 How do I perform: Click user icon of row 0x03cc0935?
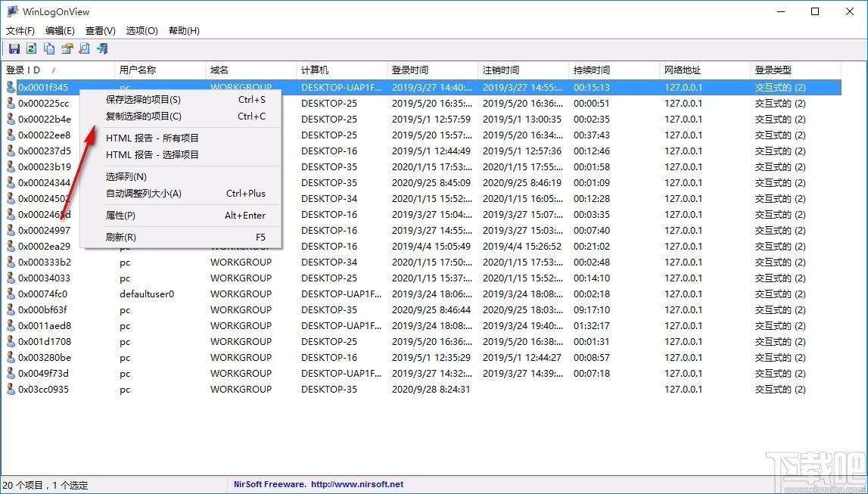11,390
